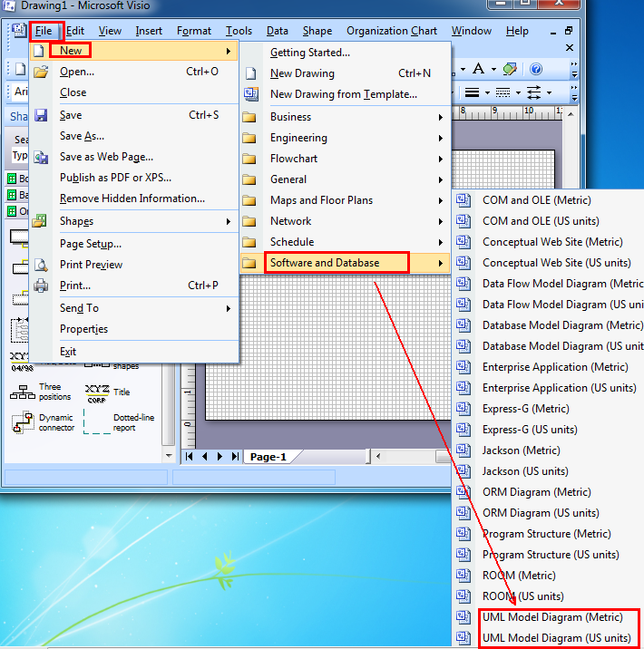644x649 pixels.
Task: Click the Network folder icon
Action: tap(249, 221)
